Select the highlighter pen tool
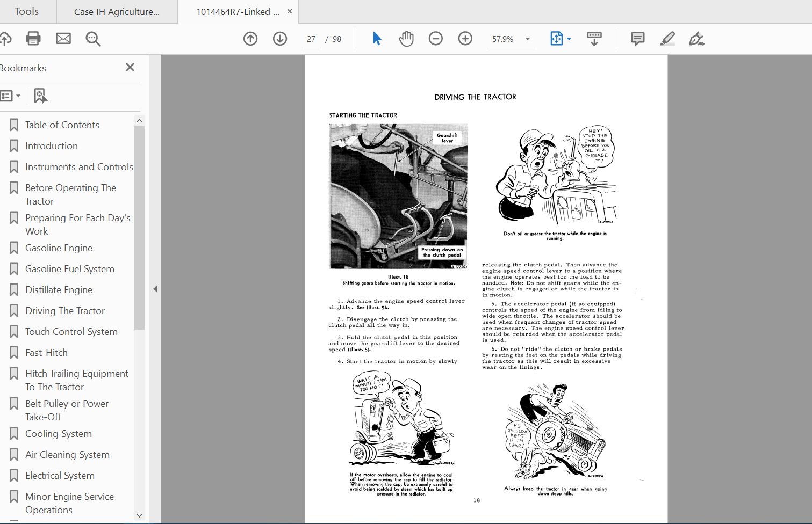The height and width of the screenshot is (524, 812). point(667,39)
